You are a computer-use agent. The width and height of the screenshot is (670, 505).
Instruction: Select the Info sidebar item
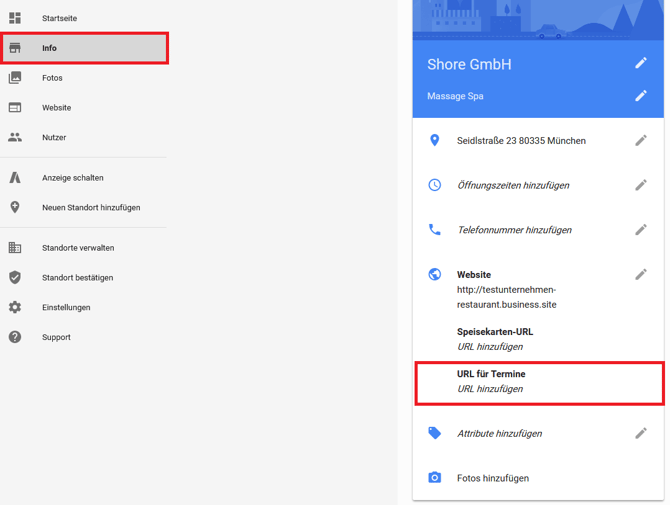[x=50, y=48]
